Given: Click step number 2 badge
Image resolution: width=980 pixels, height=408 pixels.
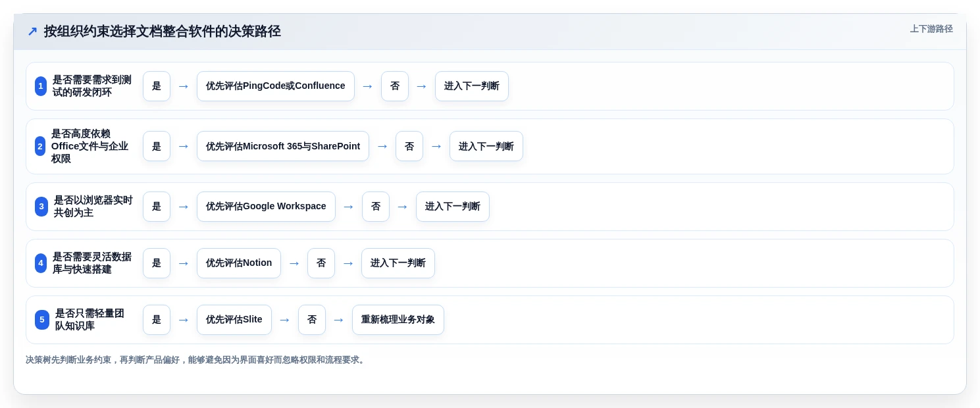Looking at the screenshot, I should [40, 146].
